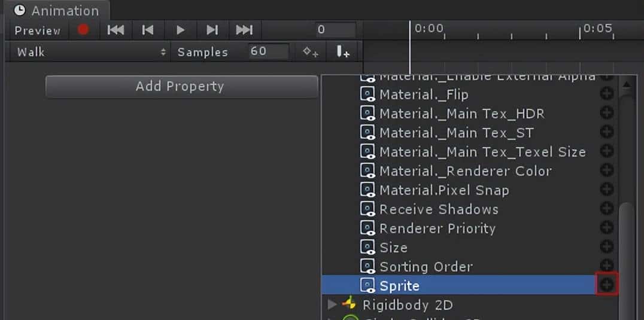Viewport: 644px width, 320px height.
Task: Go to next keyframe
Action: pos(212,30)
